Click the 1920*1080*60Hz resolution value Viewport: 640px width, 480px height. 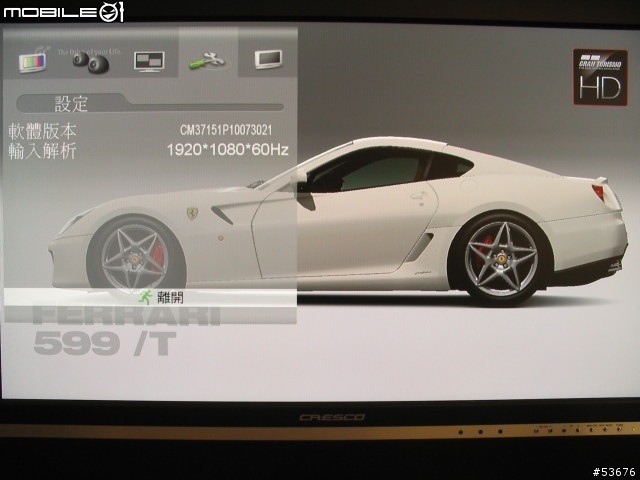pyautogui.click(x=228, y=150)
